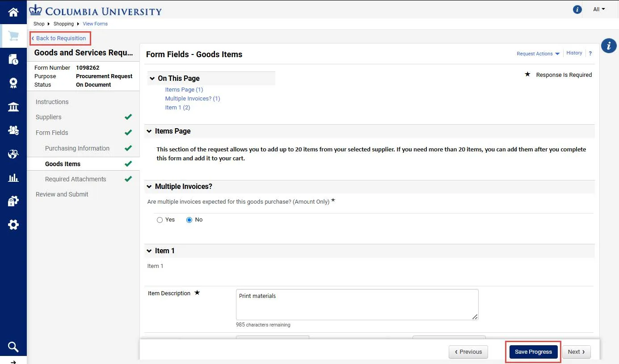Open the Suppliers people icon

click(x=13, y=130)
